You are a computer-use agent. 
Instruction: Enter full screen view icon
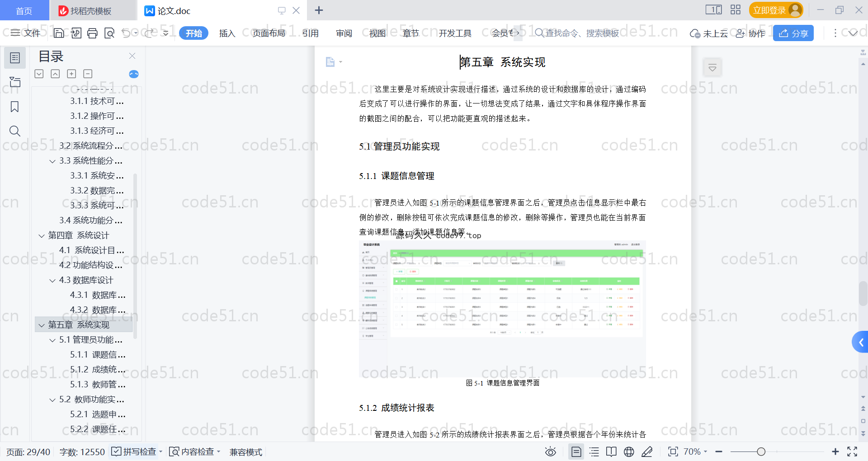852,452
